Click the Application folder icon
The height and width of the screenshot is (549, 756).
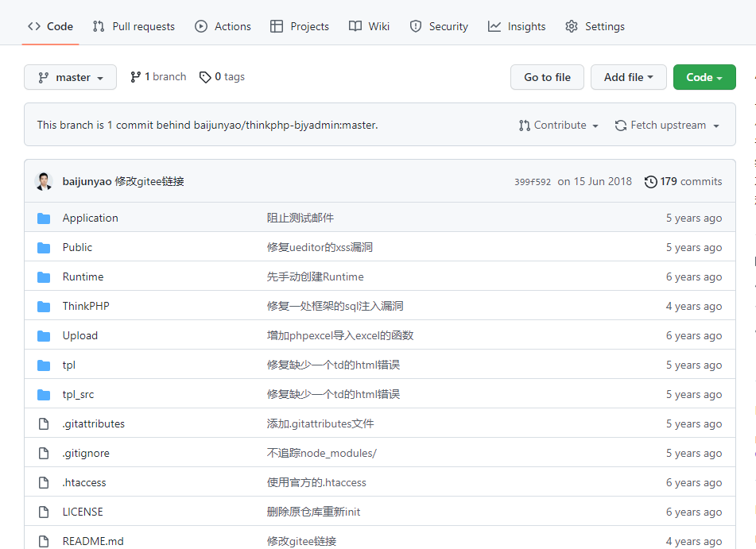(44, 218)
